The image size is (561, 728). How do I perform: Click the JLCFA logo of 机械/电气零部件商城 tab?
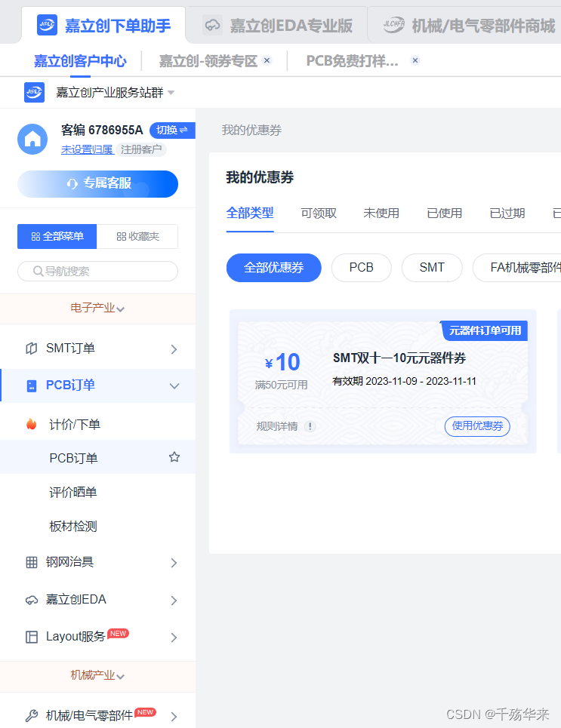(393, 25)
